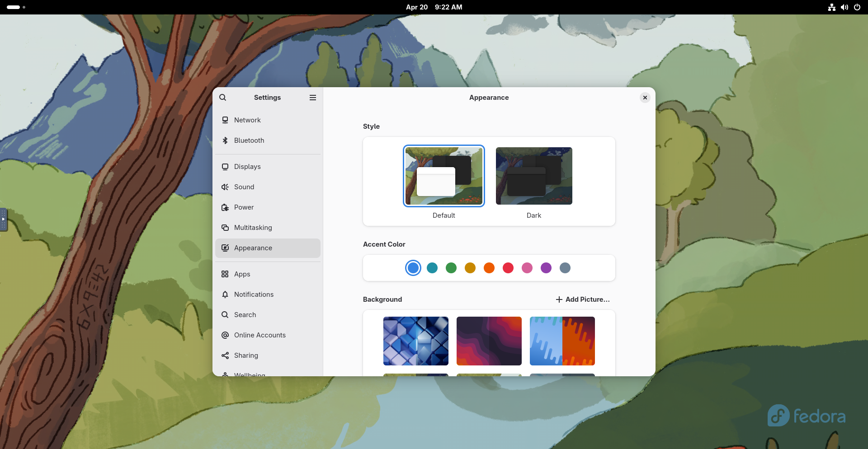Select the green accent color

[451, 268]
